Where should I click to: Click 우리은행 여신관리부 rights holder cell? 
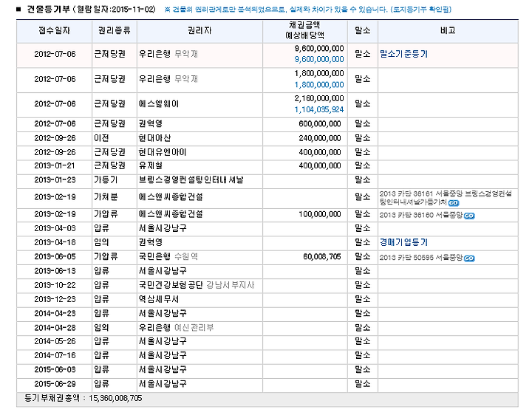pyautogui.click(x=177, y=328)
